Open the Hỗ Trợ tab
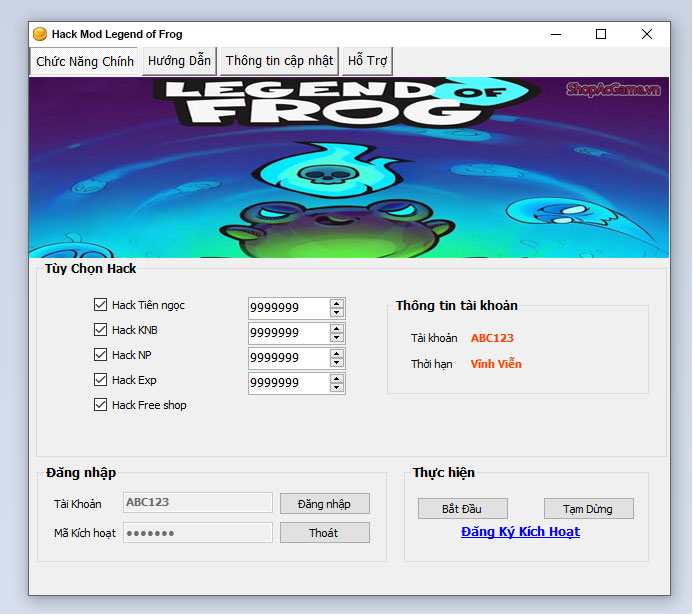Image resolution: width=693 pixels, height=616 pixels. point(367,61)
